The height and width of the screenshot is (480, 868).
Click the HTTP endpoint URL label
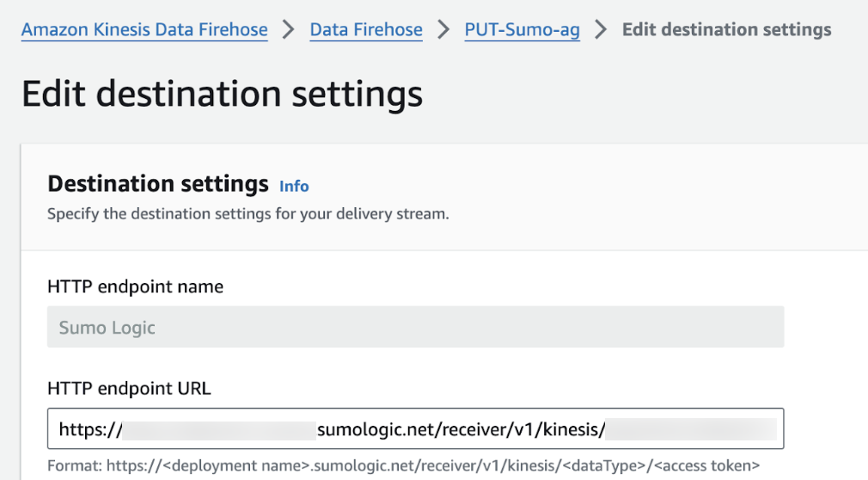coord(129,388)
